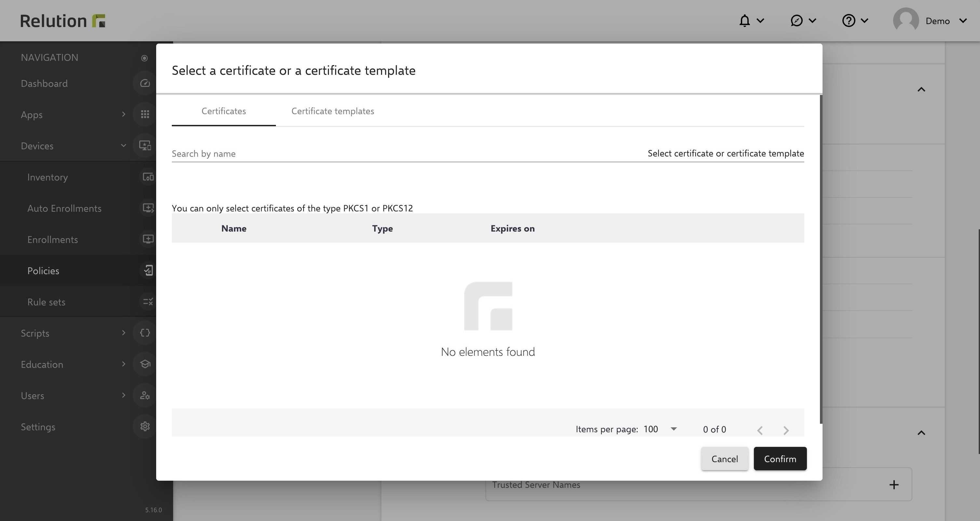Viewport: 980px width, 521px height.
Task: Switch to the Certificates tab
Action: [x=224, y=111]
